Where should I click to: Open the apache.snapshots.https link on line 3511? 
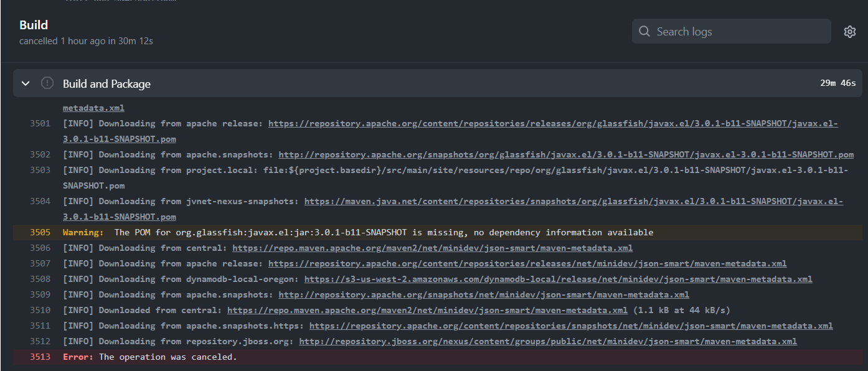(x=571, y=326)
